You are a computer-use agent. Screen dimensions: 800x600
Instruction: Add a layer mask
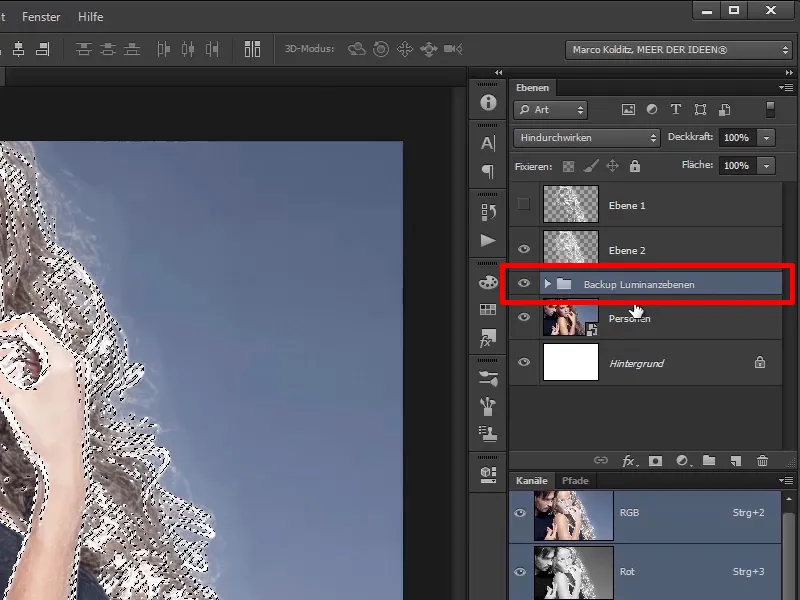[x=655, y=461]
